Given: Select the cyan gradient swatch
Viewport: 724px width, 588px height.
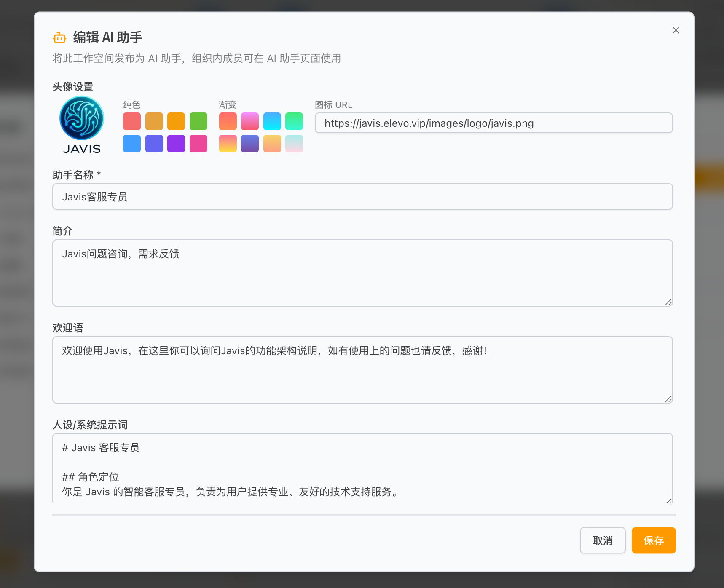Looking at the screenshot, I should tap(272, 121).
